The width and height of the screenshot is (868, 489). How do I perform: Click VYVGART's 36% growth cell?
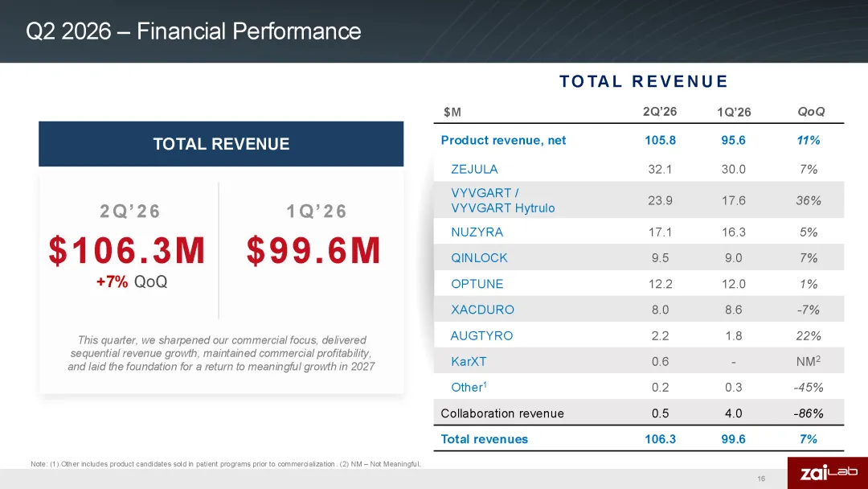(x=809, y=200)
